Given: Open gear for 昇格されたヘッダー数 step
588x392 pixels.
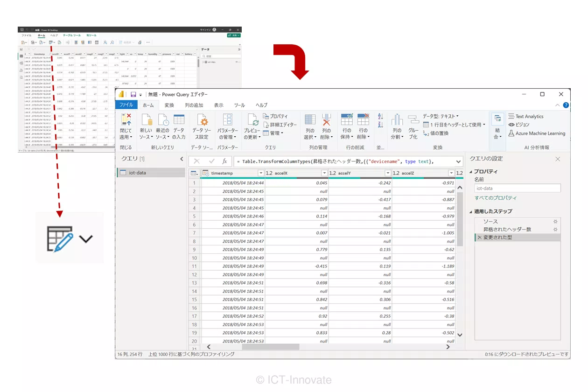Looking at the screenshot, I should pos(555,229).
